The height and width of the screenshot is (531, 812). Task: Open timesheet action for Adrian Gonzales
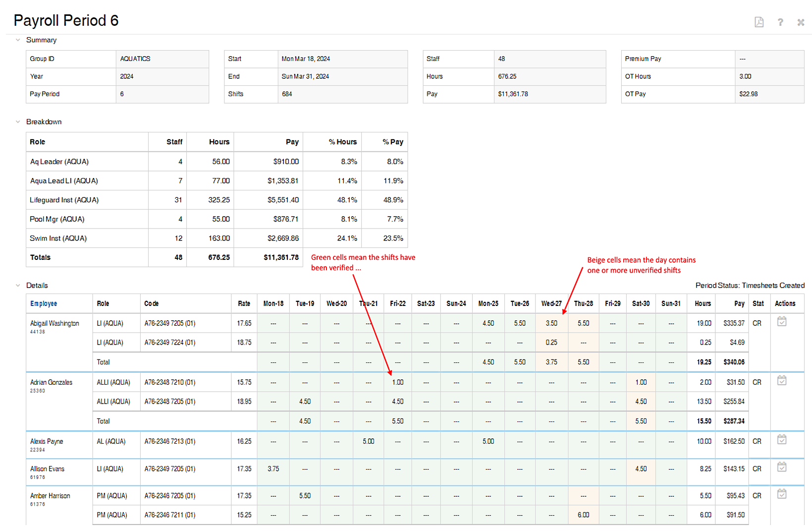(x=782, y=380)
